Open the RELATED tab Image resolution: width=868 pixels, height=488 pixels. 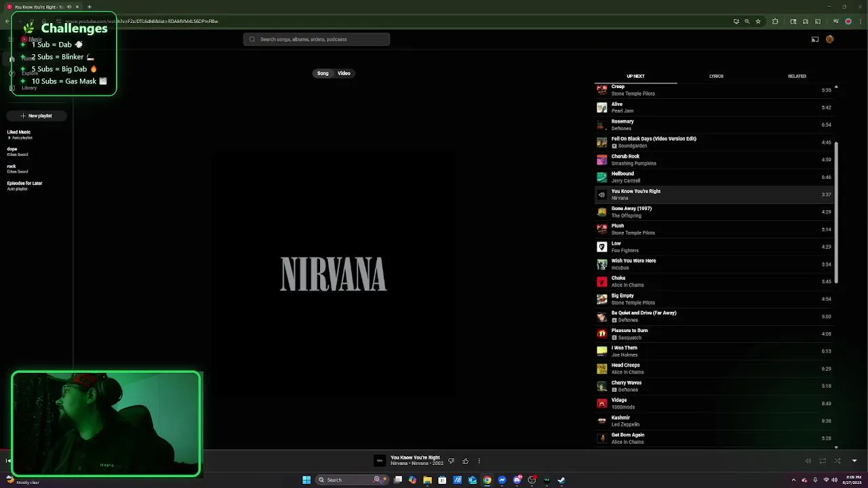tap(797, 77)
